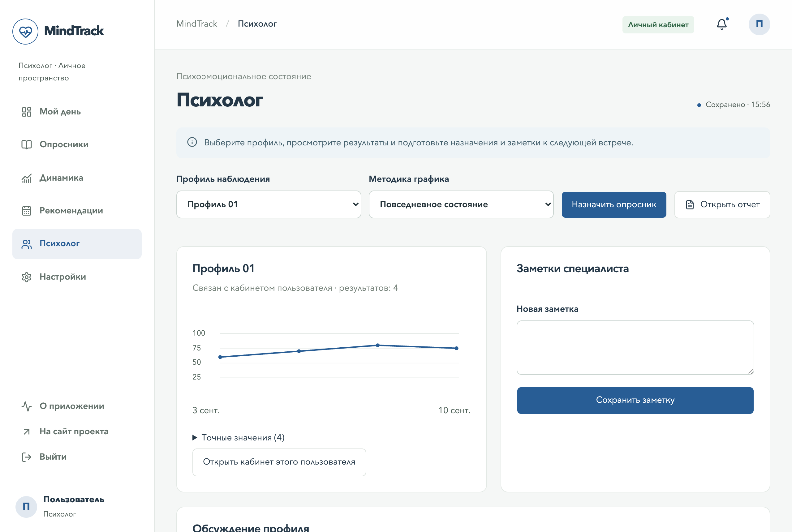Click the pulse icon beside О приложении
The height and width of the screenshot is (532, 792).
[x=27, y=406]
